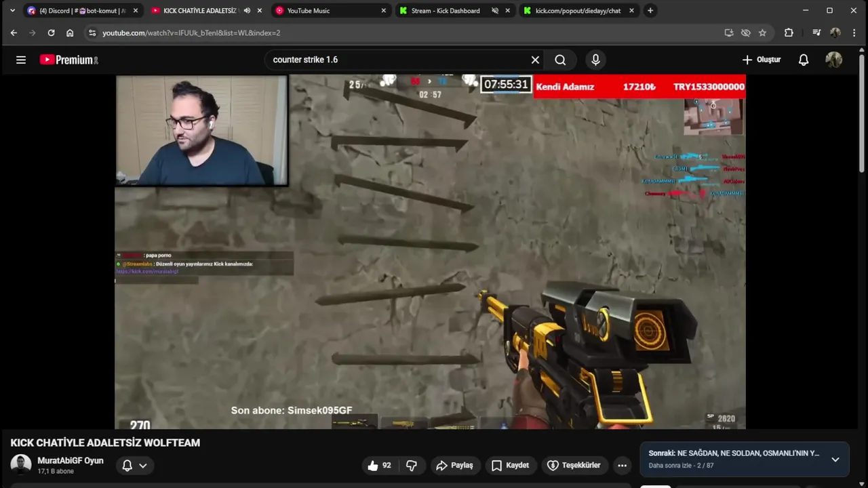Dislike the video with thumbs down
868x488 pixels.
[x=412, y=466]
